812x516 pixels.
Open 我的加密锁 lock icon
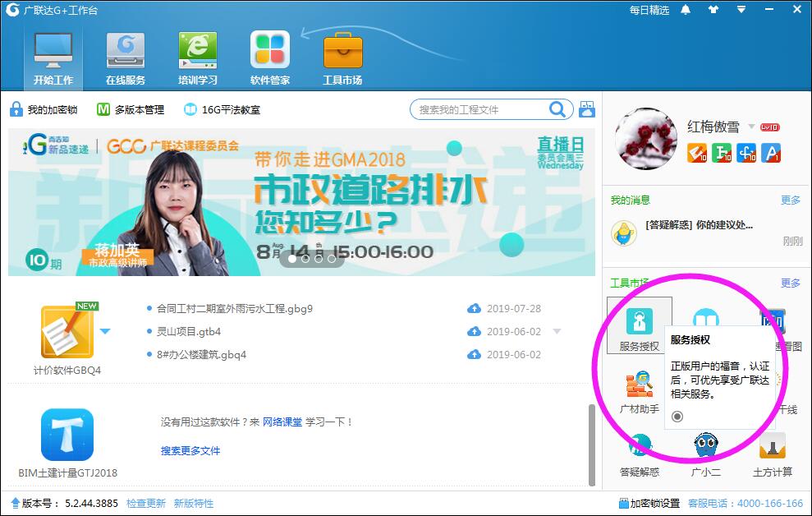tap(16, 109)
